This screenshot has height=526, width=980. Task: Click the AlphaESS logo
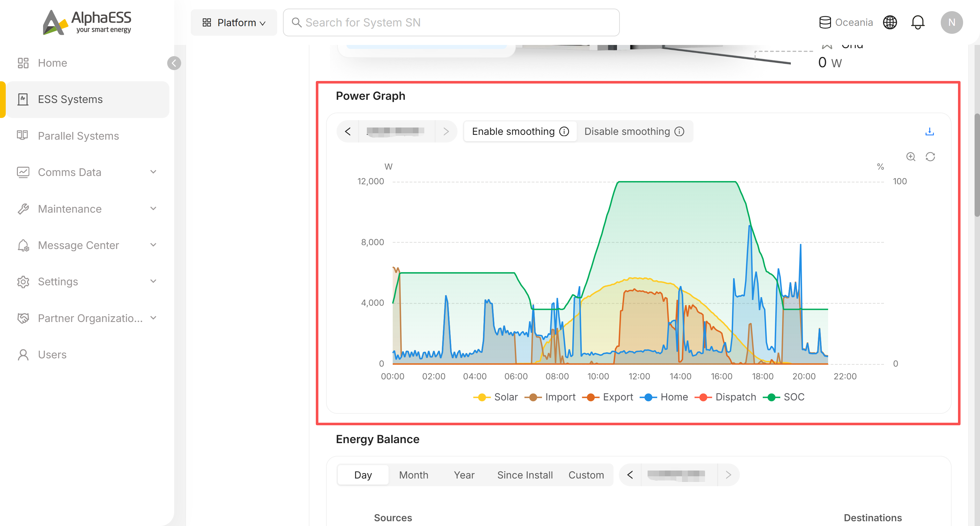point(87,22)
